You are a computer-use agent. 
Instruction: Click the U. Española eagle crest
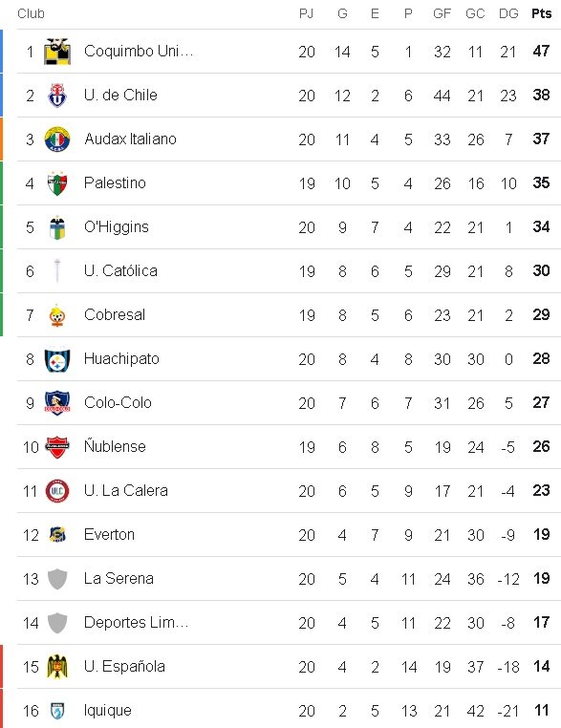pyautogui.click(x=57, y=667)
